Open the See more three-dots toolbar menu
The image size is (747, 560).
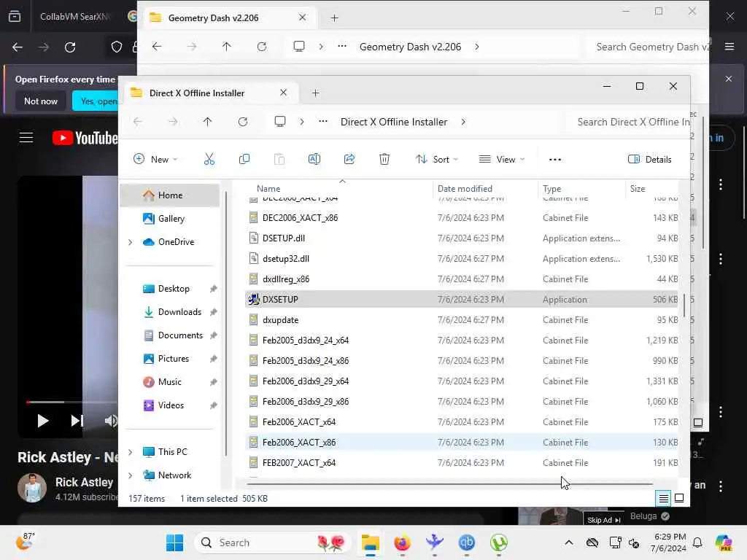tap(555, 160)
